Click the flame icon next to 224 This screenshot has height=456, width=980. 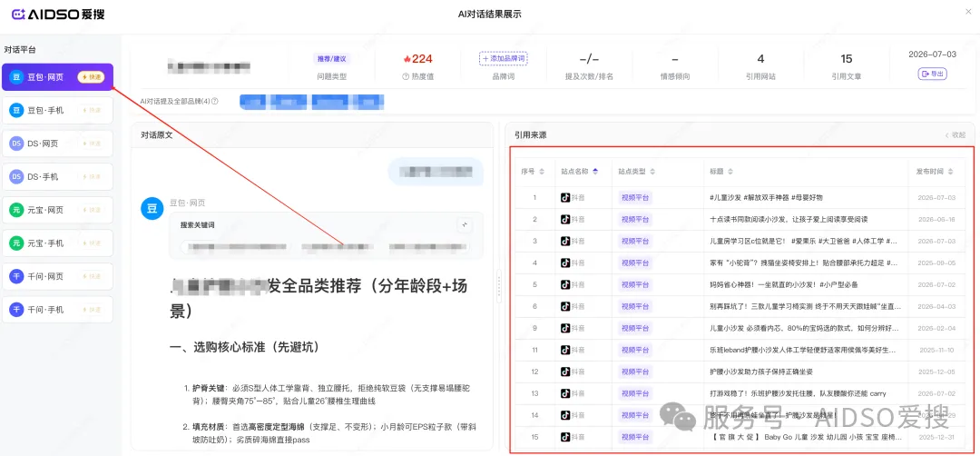click(407, 59)
